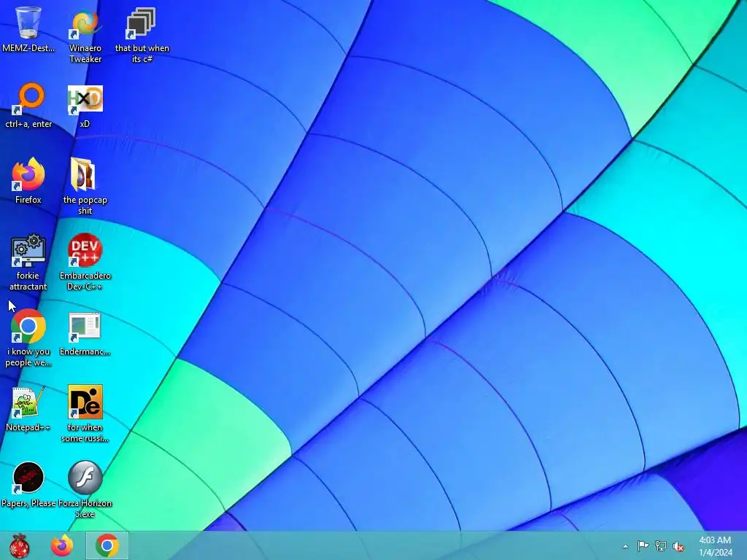The width and height of the screenshot is (747, 560).
Task: Open Firefox from the taskbar
Action: click(x=63, y=545)
